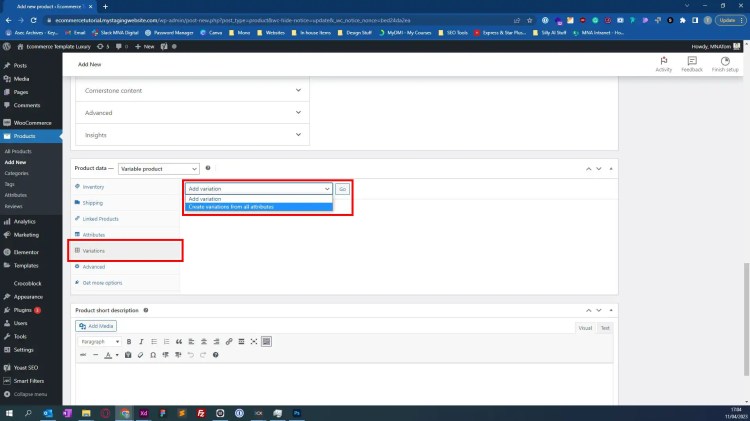The image size is (750, 421).
Task: Apply strikethrough formatting
Action: point(83,355)
